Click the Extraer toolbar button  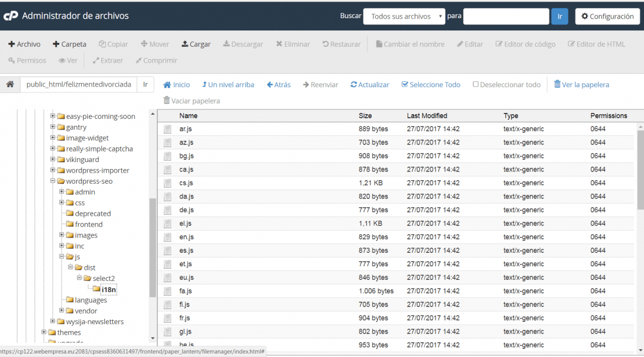point(108,60)
